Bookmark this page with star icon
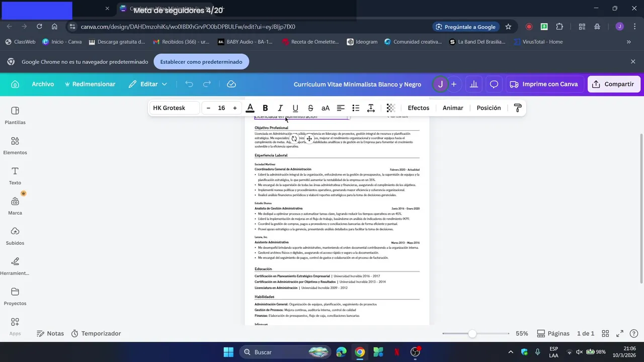 (x=508, y=27)
